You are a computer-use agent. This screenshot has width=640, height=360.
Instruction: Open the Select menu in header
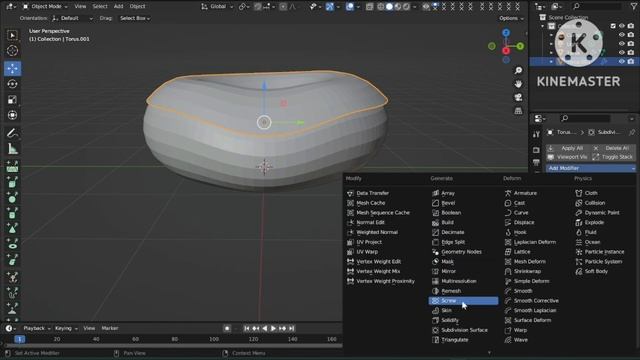pyautogui.click(x=100, y=6)
